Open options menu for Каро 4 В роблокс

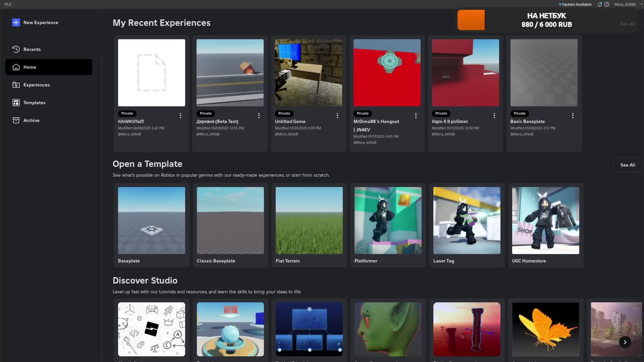tap(494, 116)
